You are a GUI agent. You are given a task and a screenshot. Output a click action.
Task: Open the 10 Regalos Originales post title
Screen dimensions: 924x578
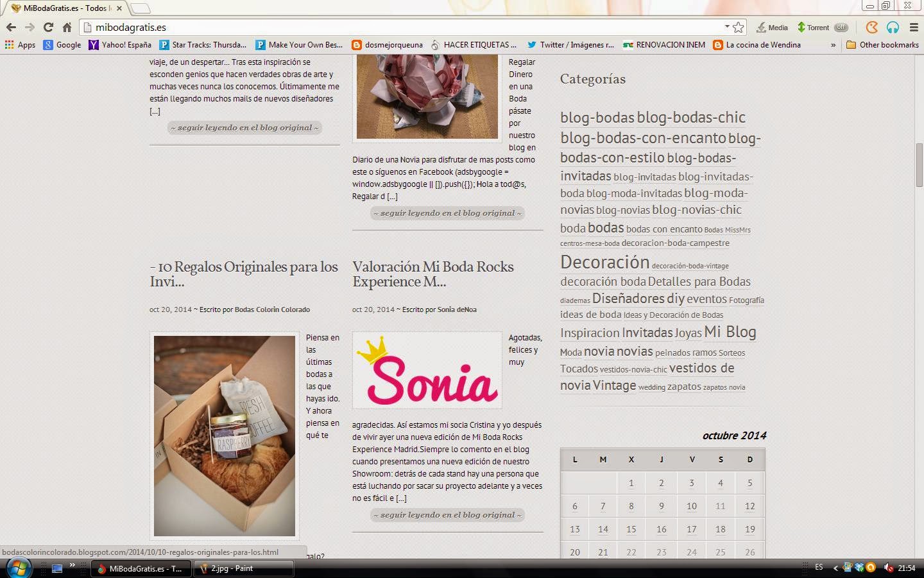(244, 274)
